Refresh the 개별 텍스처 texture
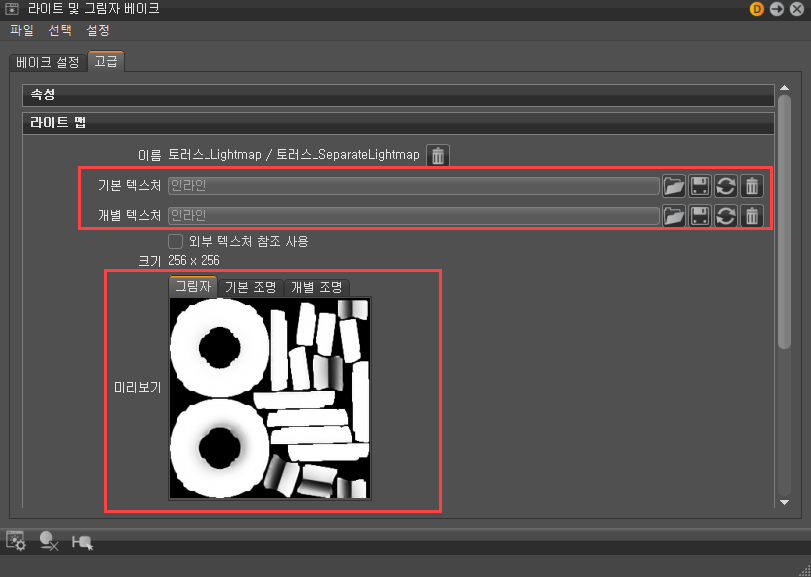Image resolution: width=811 pixels, height=577 pixels. [x=726, y=215]
